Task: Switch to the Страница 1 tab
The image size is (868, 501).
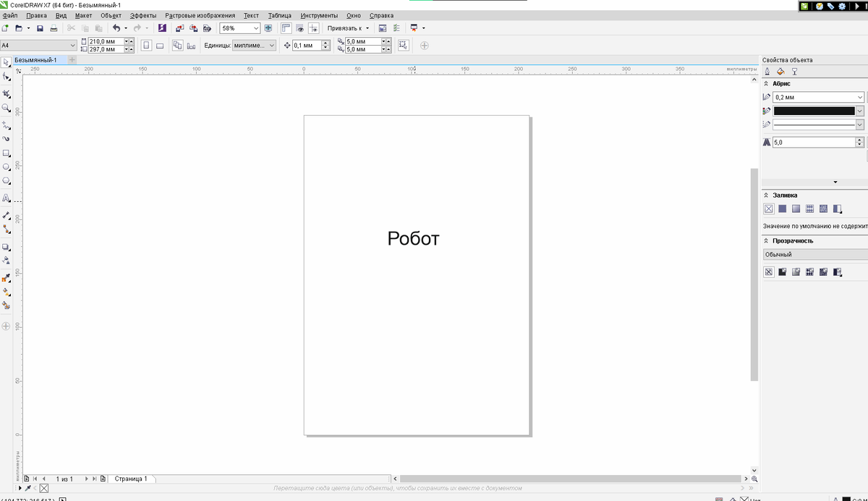Action: (x=130, y=479)
